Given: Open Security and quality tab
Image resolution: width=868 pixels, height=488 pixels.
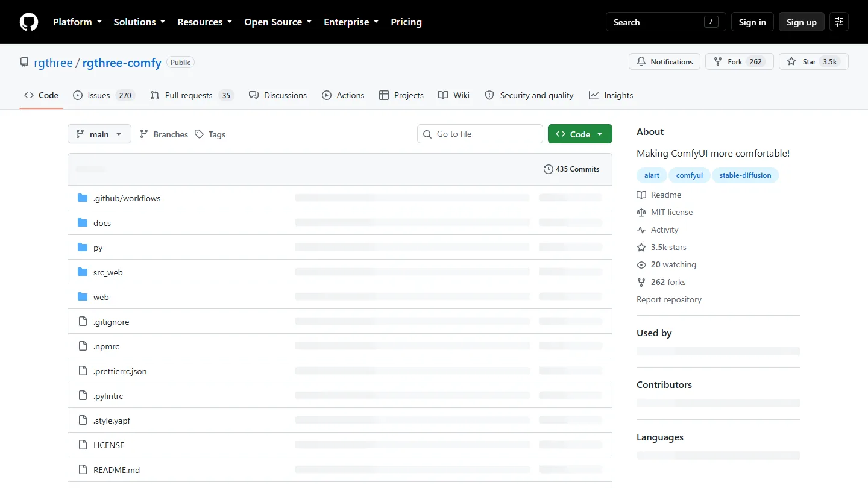Looking at the screenshot, I should click(529, 95).
